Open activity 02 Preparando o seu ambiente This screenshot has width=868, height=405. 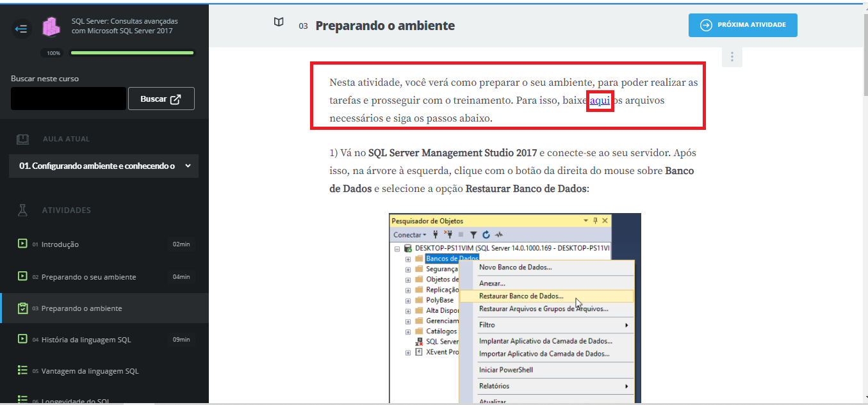105,276
